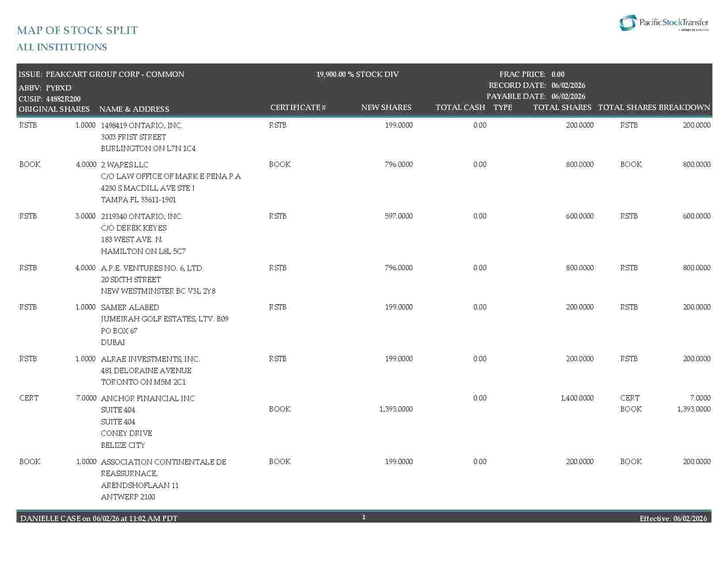Select ARENDSHOFLAAN 11
Image resolution: width=728 pixels, height=563 pixels.
click(x=140, y=485)
